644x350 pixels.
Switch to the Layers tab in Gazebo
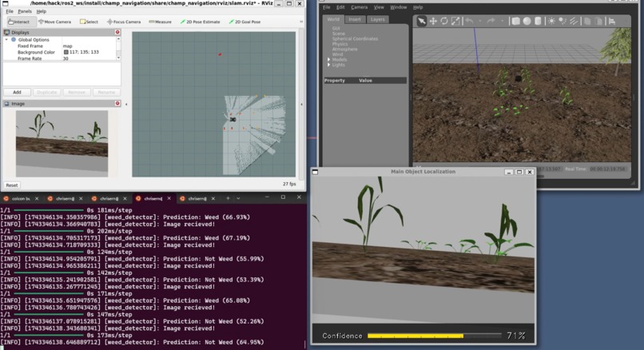pyautogui.click(x=377, y=19)
